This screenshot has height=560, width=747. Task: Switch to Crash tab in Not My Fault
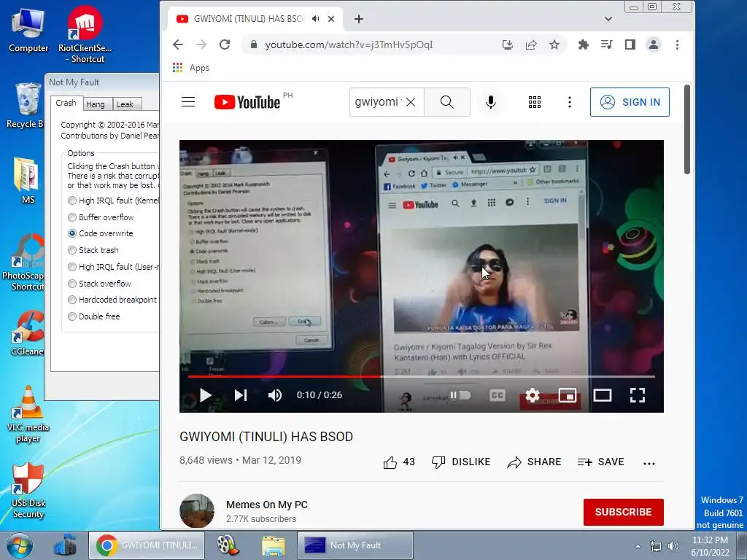click(66, 103)
